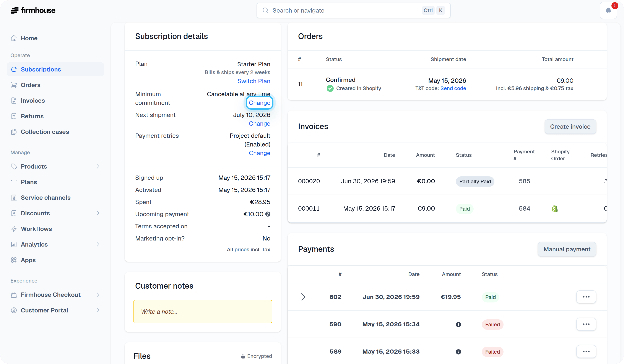Screen dimensions: 624x364
Task: Click invoice number 000020
Action: [309, 181]
